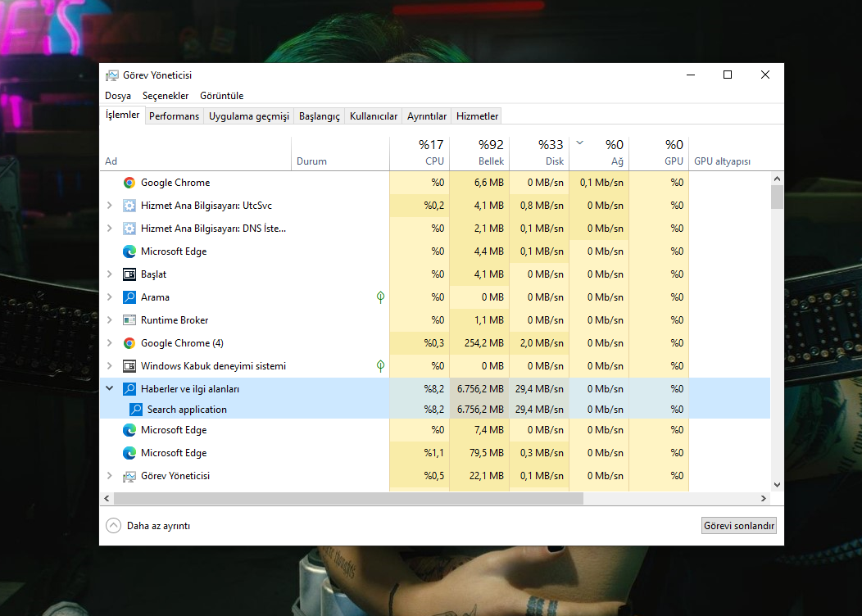Click the 22,1 MB memory cell

click(479, 476)
